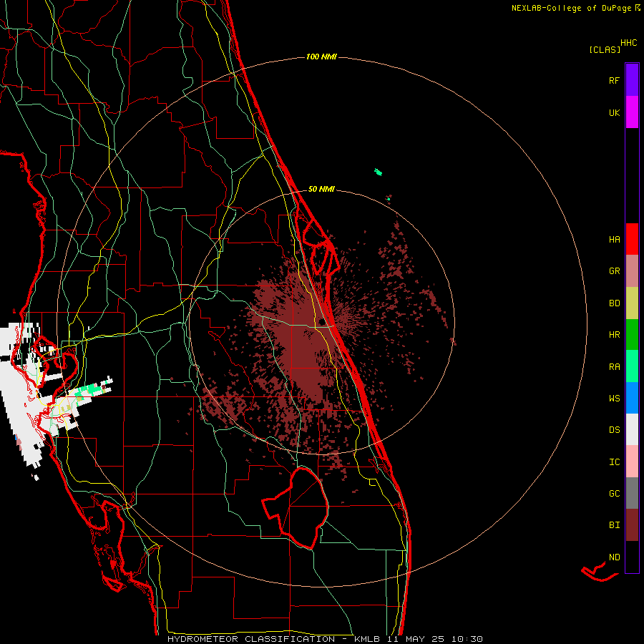Image resolution: width=644 pixels, height=644 pixels.
Task: Click the RA legend label
Action: pyautogui.click(x=614, y=367)
